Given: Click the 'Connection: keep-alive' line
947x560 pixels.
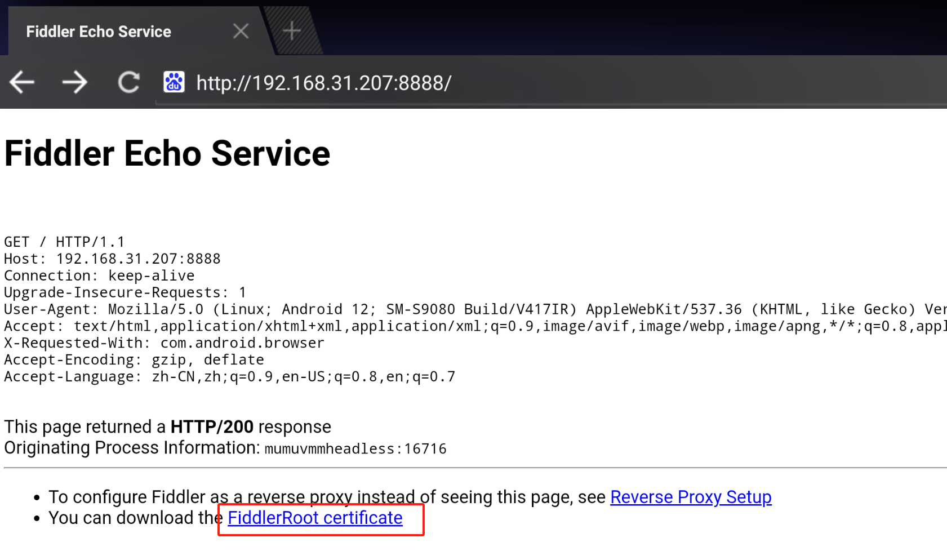Looking at the screenshot, I should [99, 276].
